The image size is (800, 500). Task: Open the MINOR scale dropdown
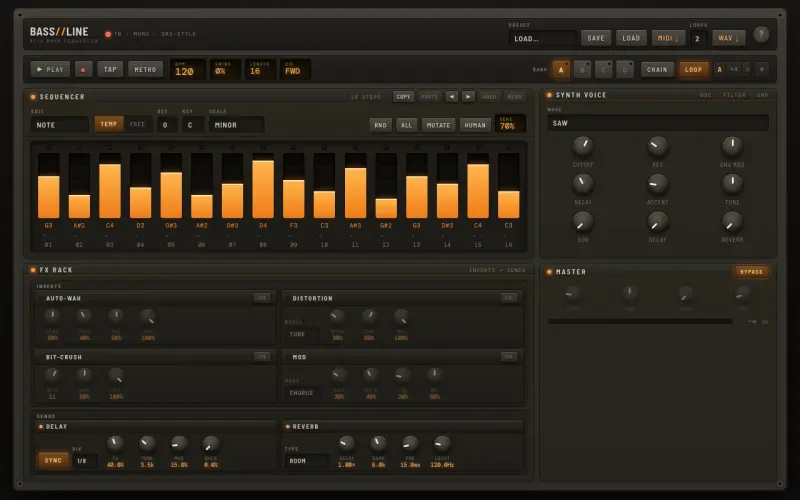[236, 125]
